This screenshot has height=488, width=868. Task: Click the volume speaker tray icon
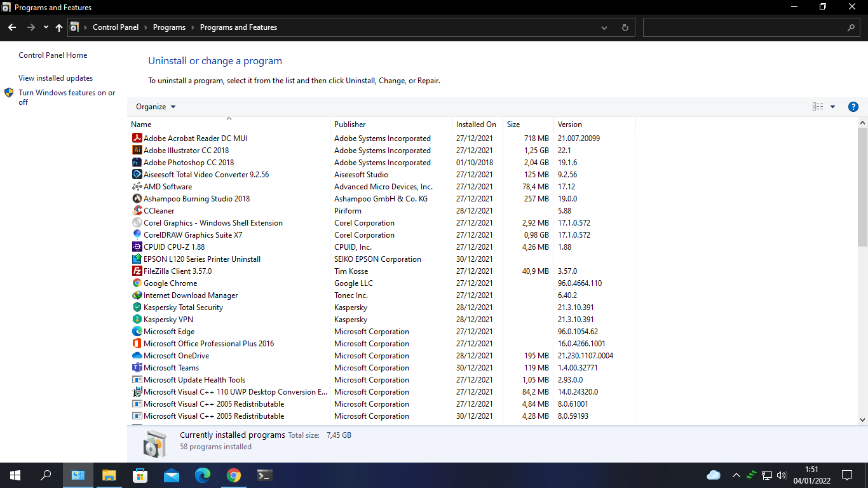tap(782, 475)
